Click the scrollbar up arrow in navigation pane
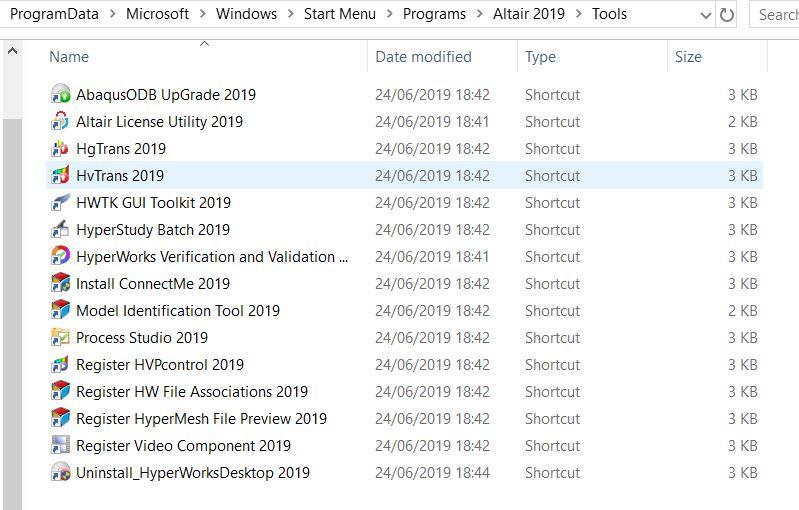799x510 pixels. [x=13, y=51]
